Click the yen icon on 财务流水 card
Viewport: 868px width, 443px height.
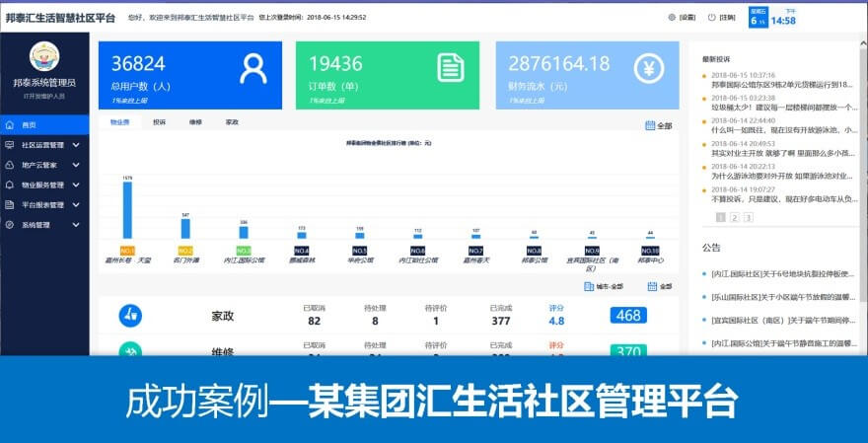point(648,68)
